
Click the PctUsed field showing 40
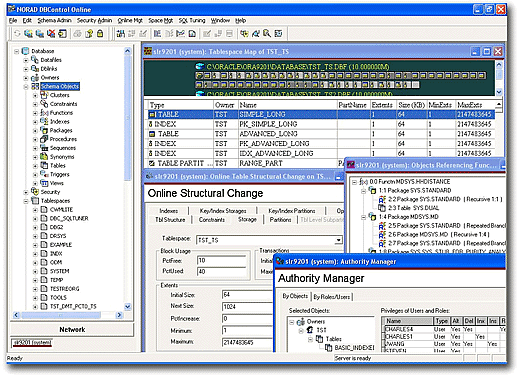pos(221,271)
